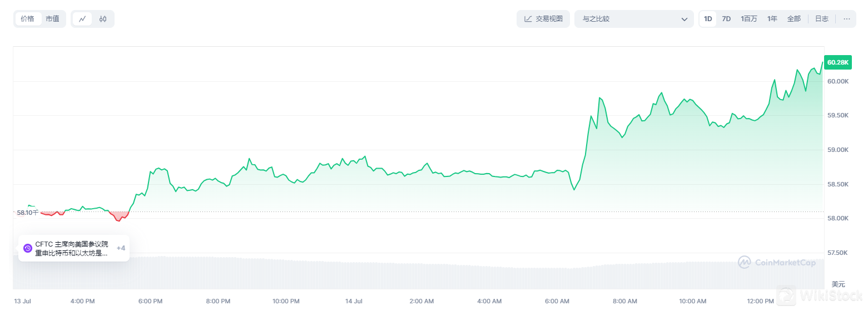Click the green 60.28K current price tag
Screen dimensions: 868x315
click(x=837, y=62)
